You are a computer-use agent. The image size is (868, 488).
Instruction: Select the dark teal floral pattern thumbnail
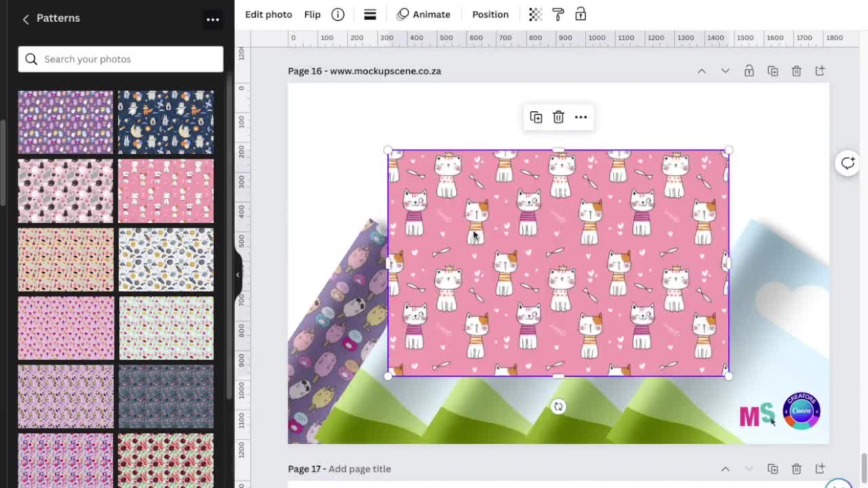pos(166,396)
